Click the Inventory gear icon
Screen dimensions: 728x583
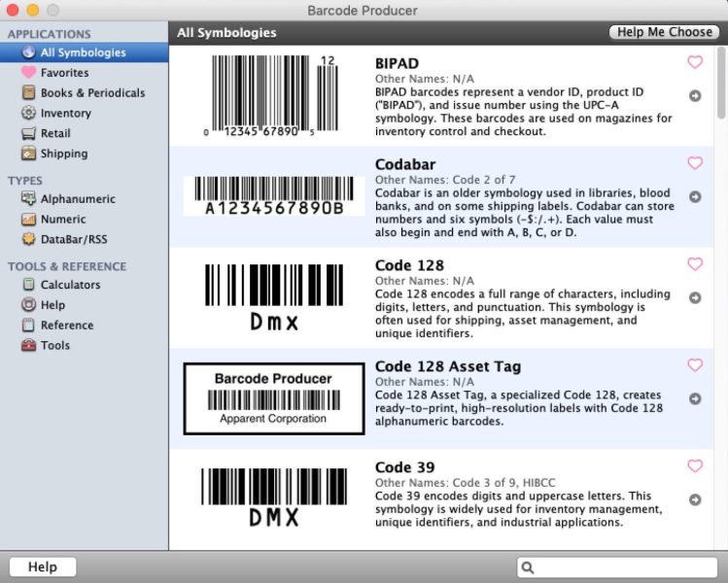coord(28,113)
